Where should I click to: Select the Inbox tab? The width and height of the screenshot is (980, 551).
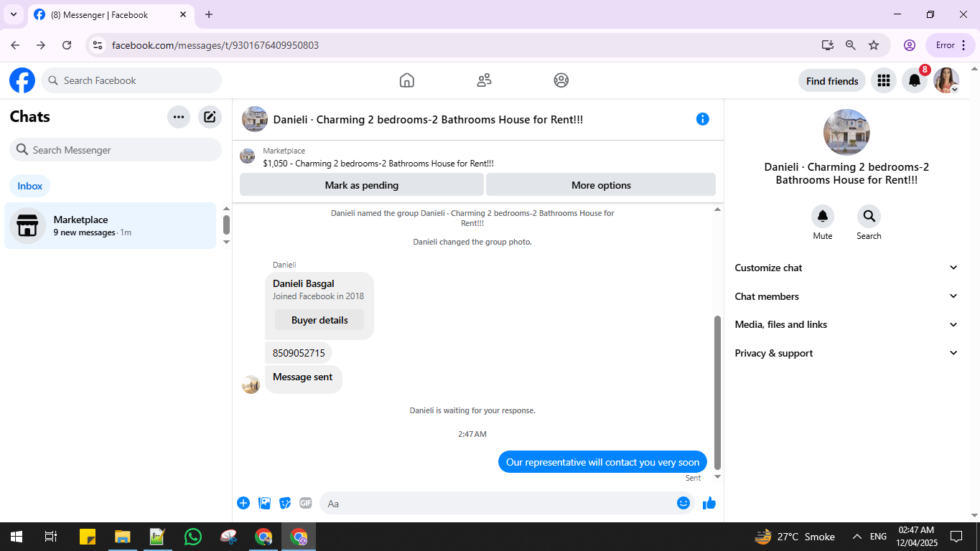[30, 186]
